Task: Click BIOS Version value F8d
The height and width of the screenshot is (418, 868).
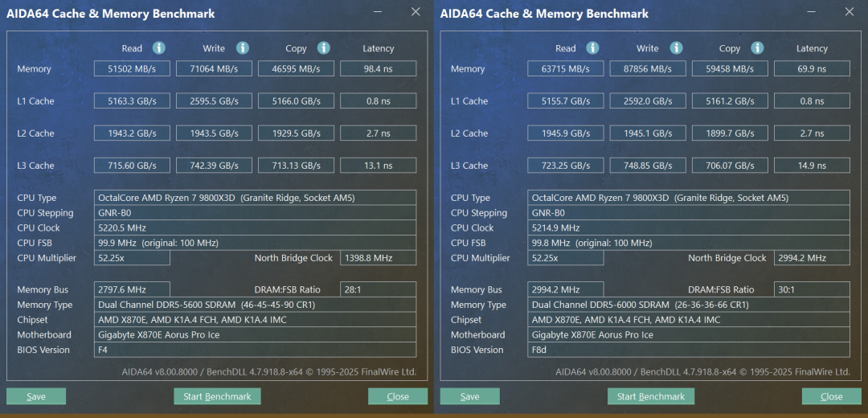Action: pos(689,350)
